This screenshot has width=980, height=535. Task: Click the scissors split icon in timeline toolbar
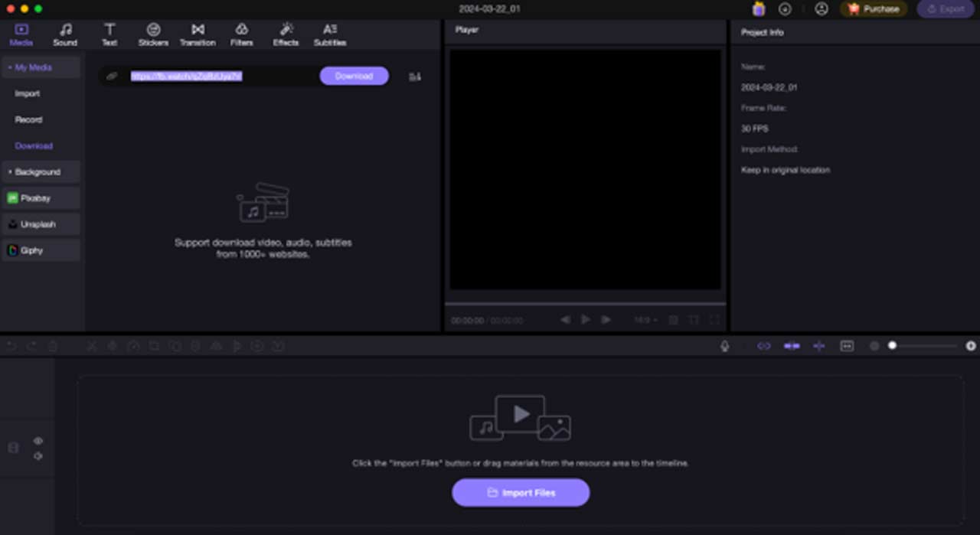pyautogui.click(x=92, y=346)
